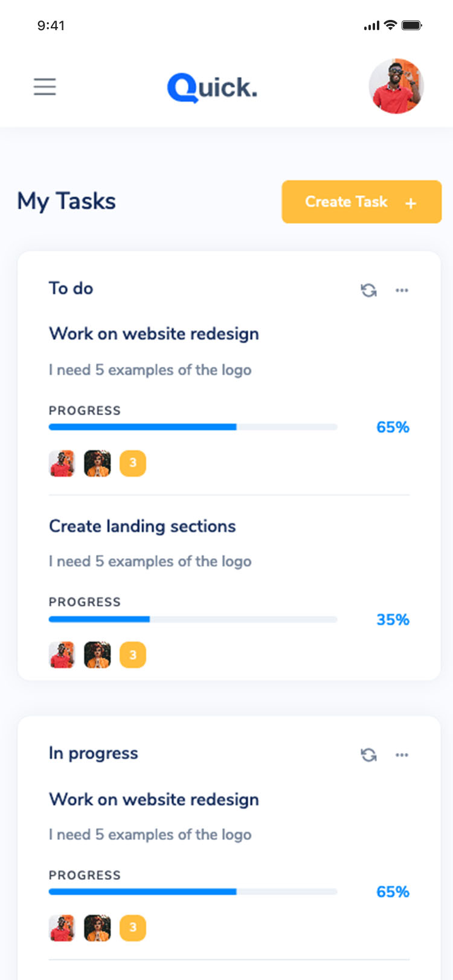Open In progress card options menu

pos(402,755)
